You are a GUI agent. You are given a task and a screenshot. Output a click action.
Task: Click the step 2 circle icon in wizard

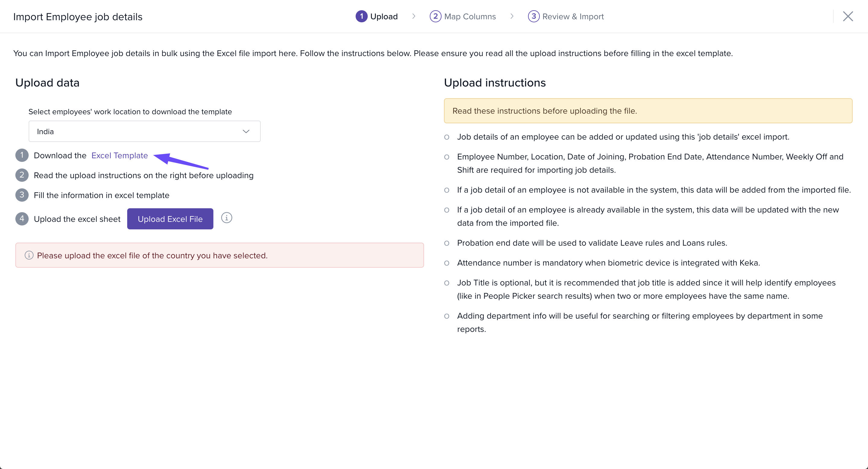pos(435,16)
